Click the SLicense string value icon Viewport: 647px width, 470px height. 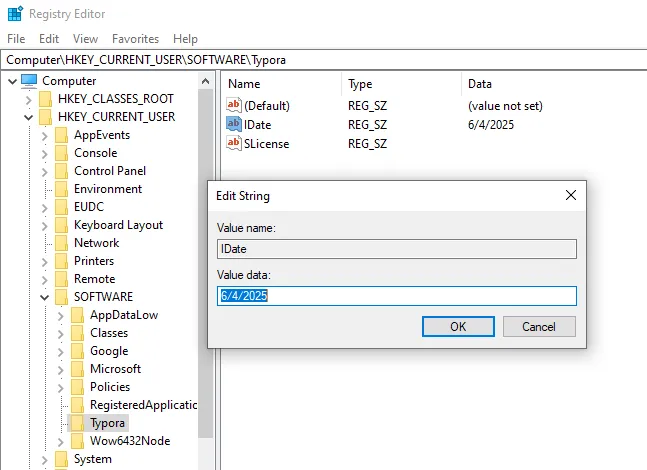tap(234, 143)
